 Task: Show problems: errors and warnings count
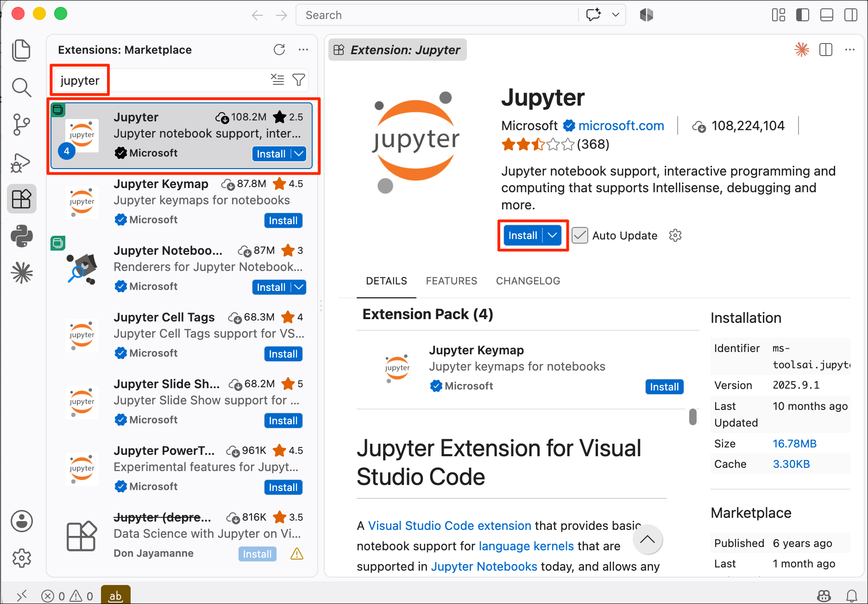pos(67,596)
